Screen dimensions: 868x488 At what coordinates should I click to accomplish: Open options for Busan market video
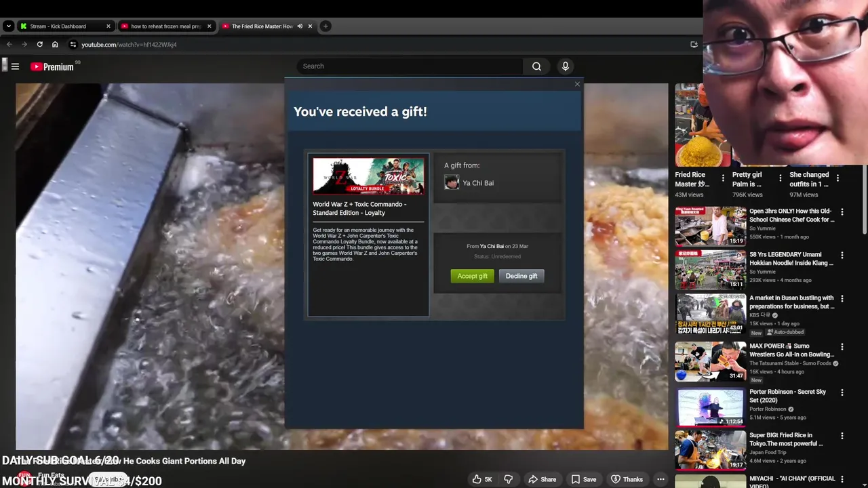click(x=842, y=299)
